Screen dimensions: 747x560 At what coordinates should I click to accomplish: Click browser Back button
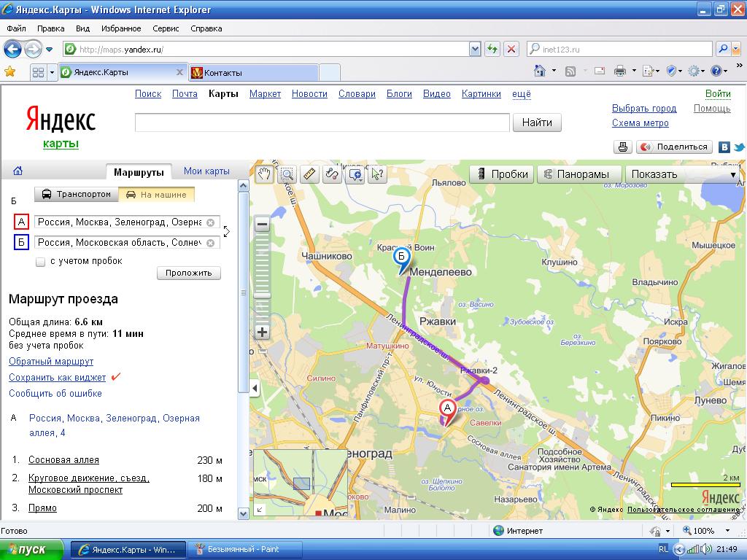[13, 49]
